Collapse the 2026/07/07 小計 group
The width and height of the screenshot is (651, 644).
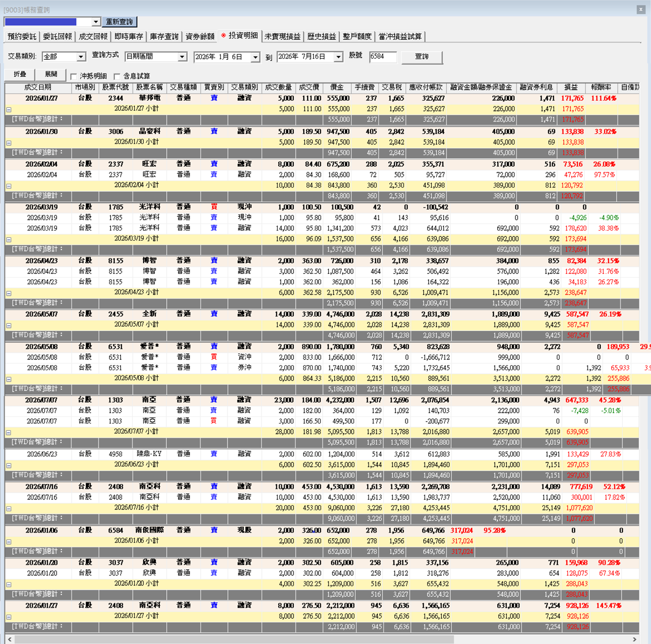pos(9,432)
